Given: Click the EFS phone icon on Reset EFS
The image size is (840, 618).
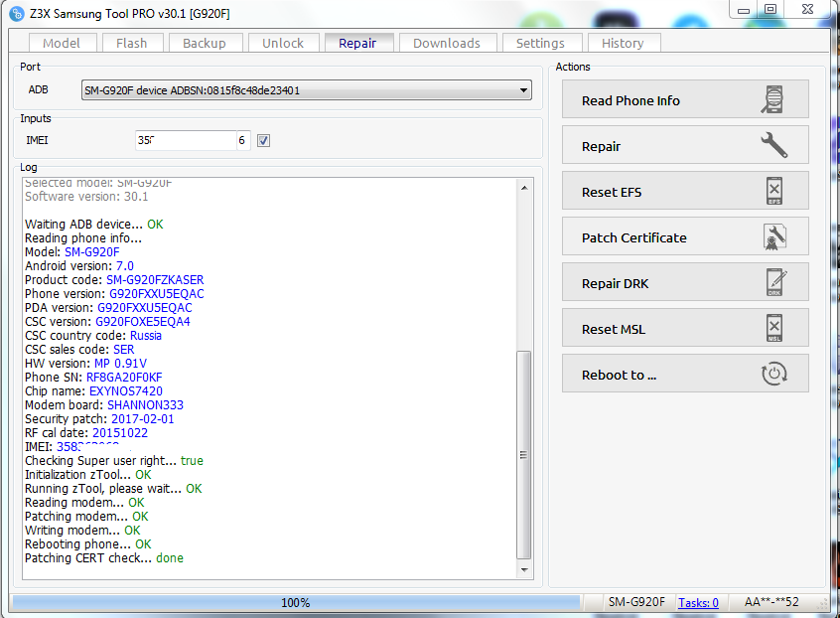Looking at the screenshot, I should 774,191.
